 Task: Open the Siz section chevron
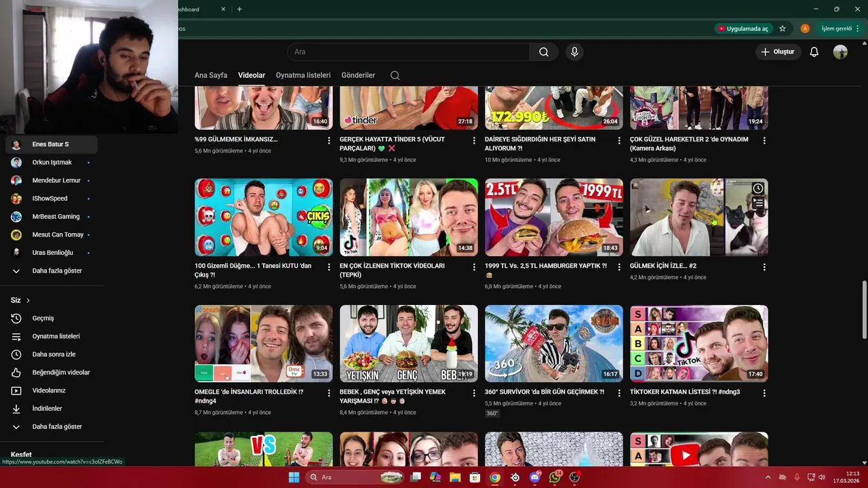28,300
